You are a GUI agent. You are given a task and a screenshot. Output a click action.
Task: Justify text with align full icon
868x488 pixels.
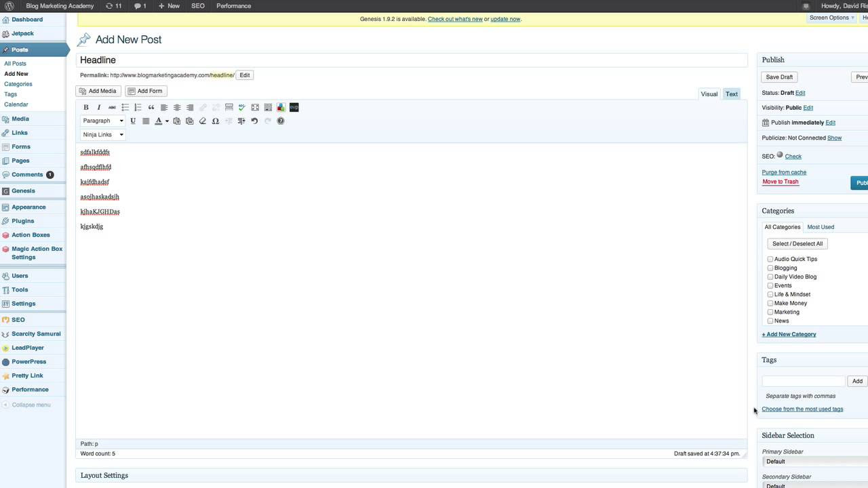pyautogui.click(x=146, y=121)
